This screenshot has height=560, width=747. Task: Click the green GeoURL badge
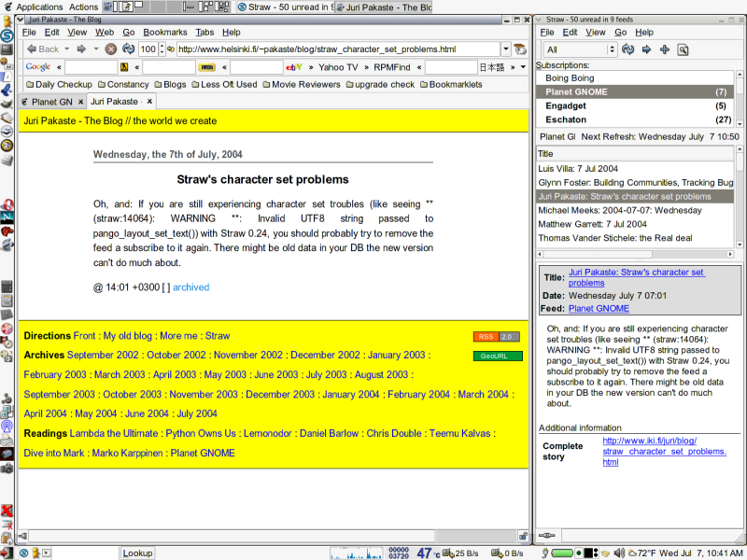click(498, 356)
